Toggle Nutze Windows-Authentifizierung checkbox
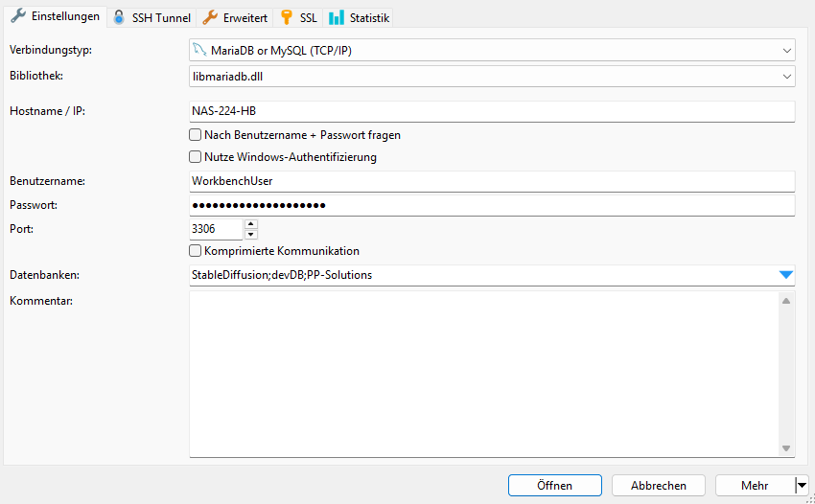Screen dimensions: 815x504 coord(196,157)
